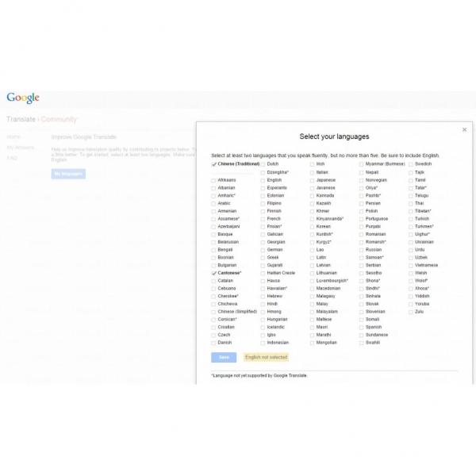Check the Indonesian checkbox
The image size is (476, 476).
263,343
